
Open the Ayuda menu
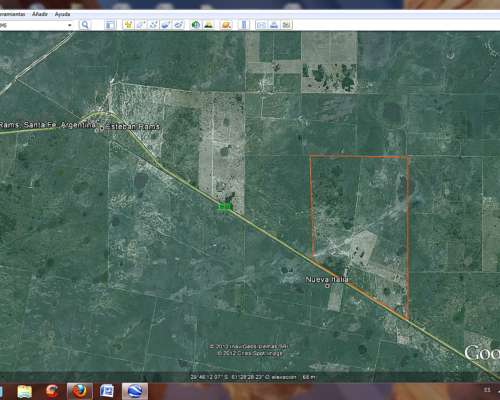coord(62,14)
